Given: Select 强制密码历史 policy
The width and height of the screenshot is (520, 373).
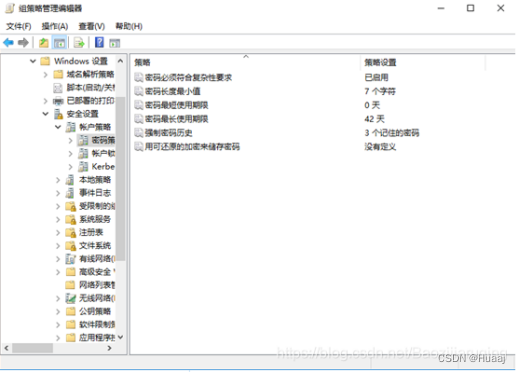Looking at the screenshot, I should point(169,133).
